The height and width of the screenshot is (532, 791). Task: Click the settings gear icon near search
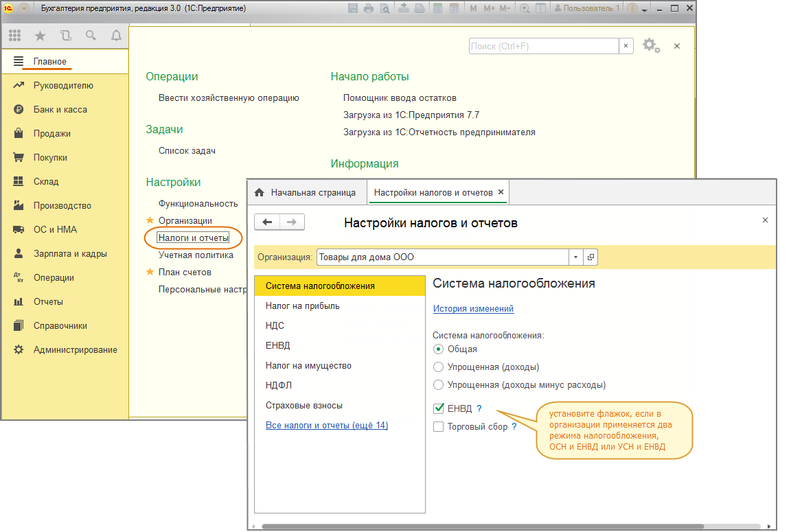click(x=650, y=46)
